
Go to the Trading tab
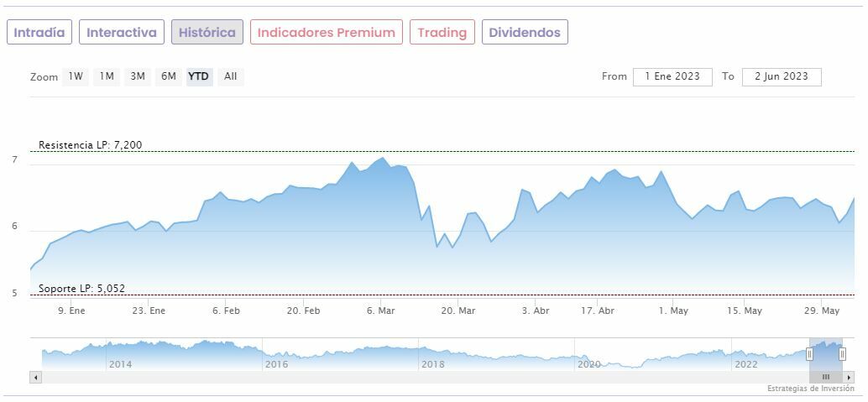442,33
